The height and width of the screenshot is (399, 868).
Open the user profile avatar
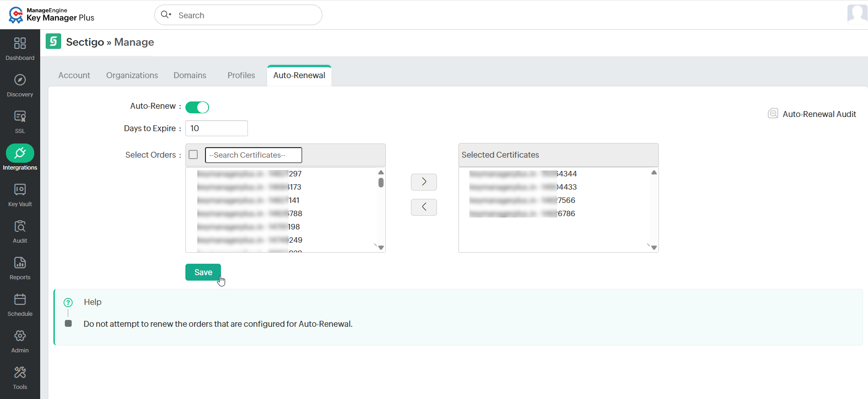(857, 14)
